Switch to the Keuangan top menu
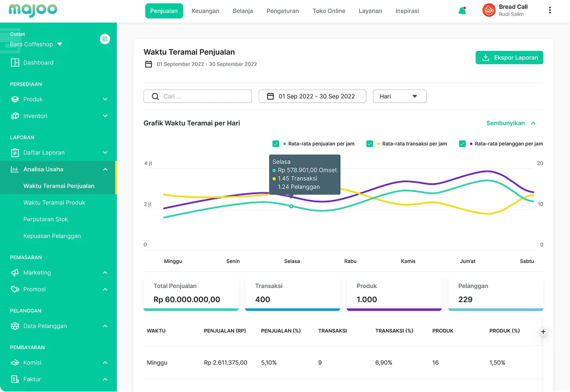Screen dimensions: 570x392 205,11
